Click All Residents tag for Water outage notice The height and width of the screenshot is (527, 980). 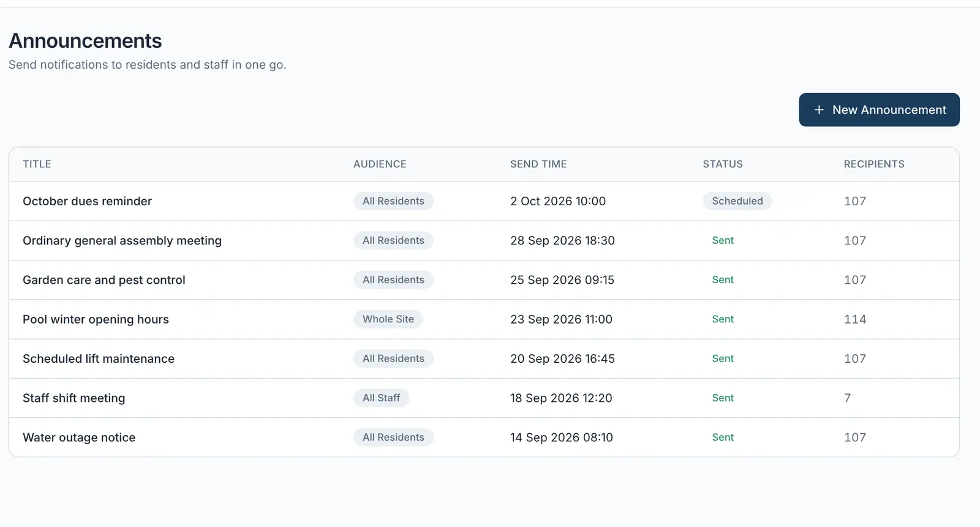pos(393,438)
